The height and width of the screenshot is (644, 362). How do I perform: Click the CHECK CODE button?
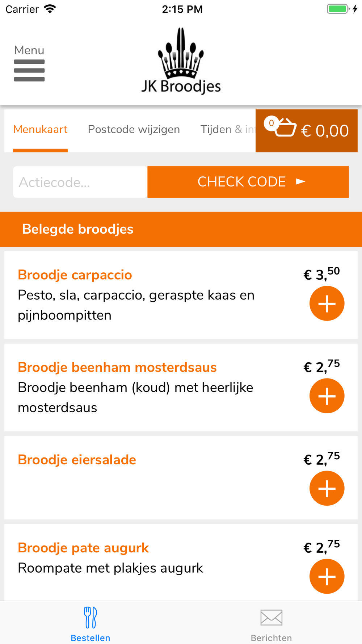248,182
